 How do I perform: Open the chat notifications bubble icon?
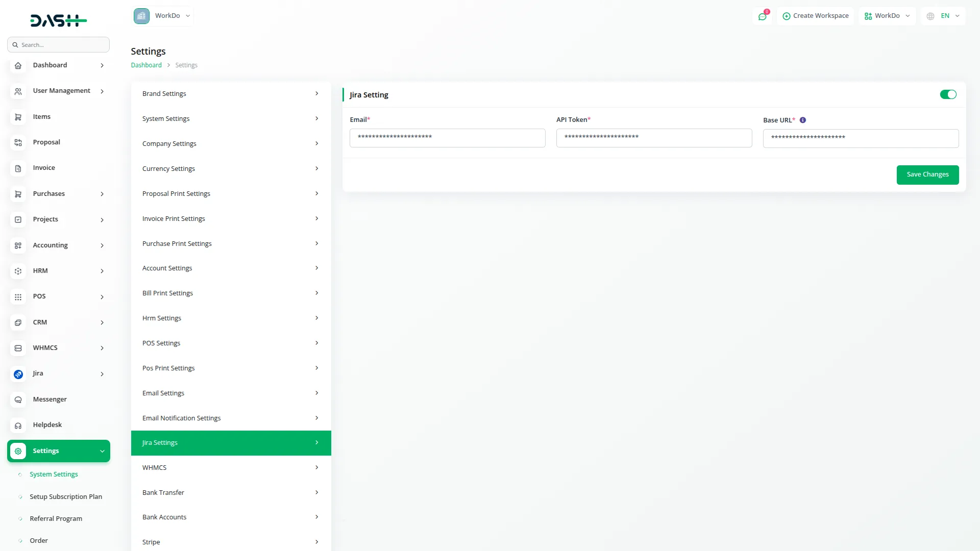pos(763,16)
